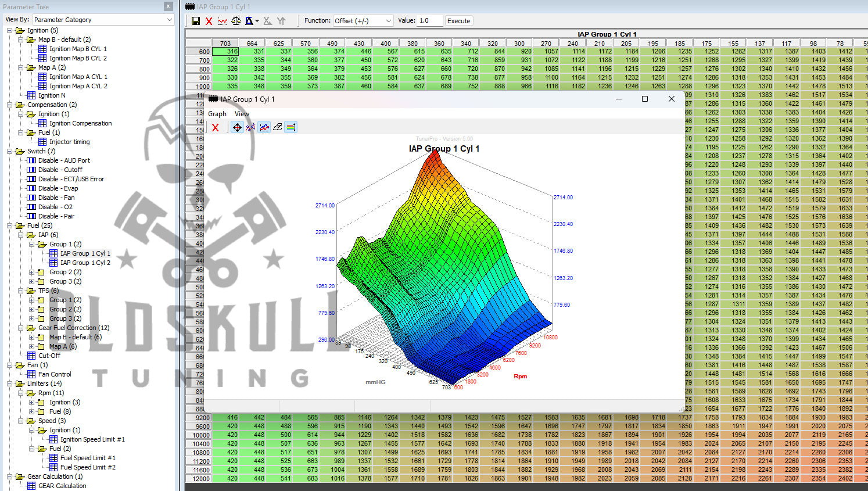868x491 pixels.
Task: Open the View menu in graph window
Action: pyautogui.click(x=242, y=114)
